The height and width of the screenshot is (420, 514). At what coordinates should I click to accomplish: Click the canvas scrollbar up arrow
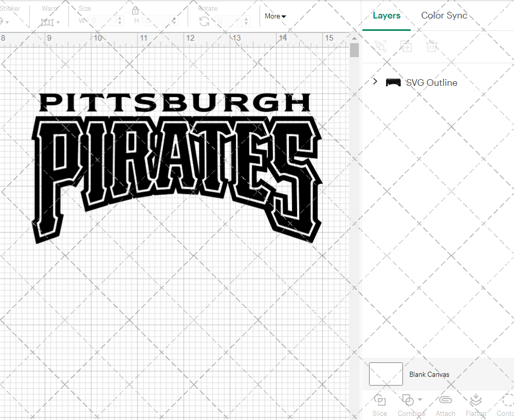(354, 39)
